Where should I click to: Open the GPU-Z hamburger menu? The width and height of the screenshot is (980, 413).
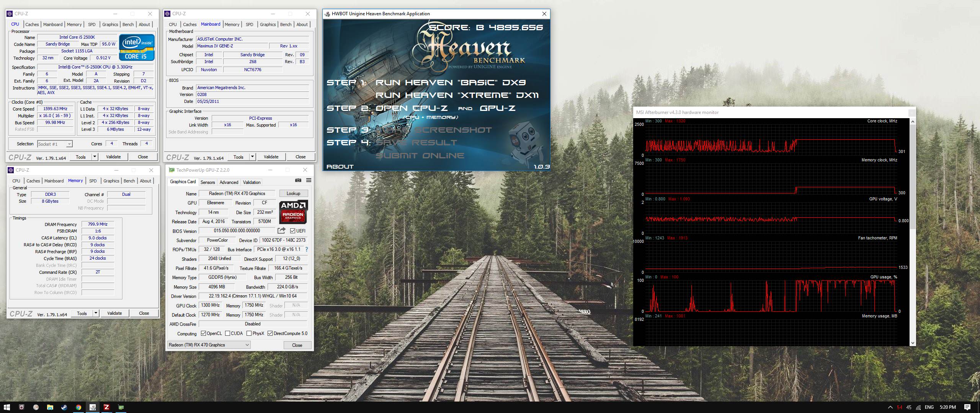click(x=309, y=180)
